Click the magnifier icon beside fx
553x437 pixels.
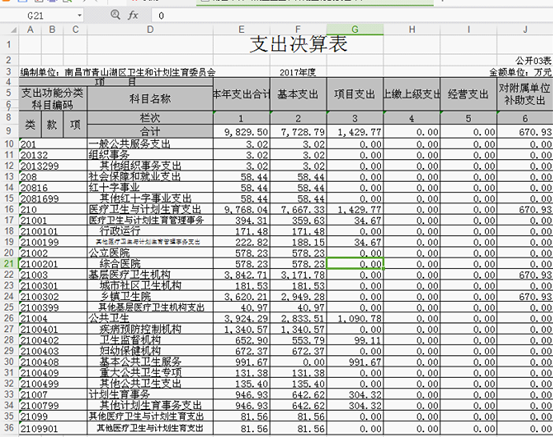(115, 15)
